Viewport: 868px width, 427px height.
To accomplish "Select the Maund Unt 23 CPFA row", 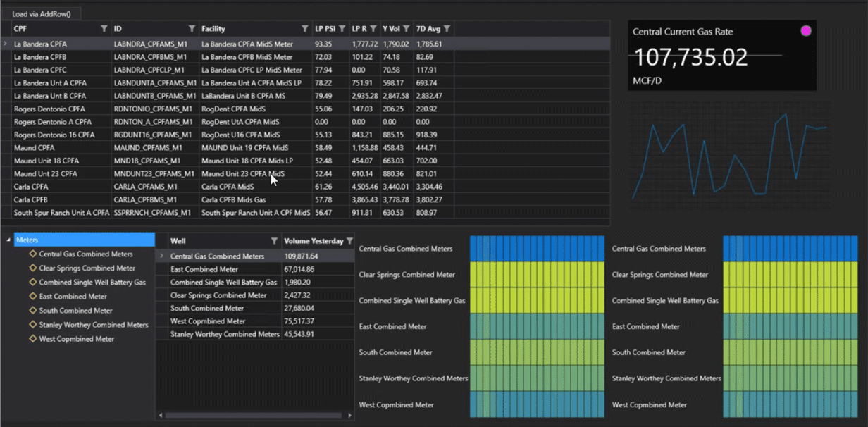I will click(56, 173).
